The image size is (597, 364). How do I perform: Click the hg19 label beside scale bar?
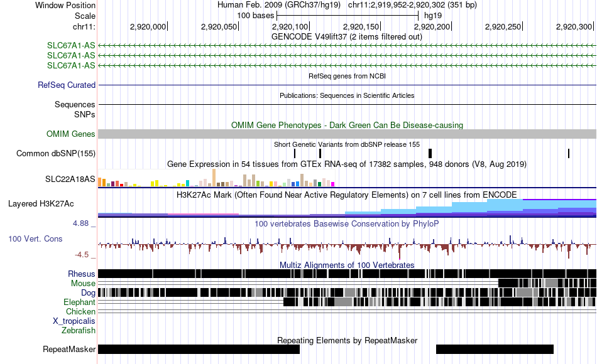(x=433, y=16)
